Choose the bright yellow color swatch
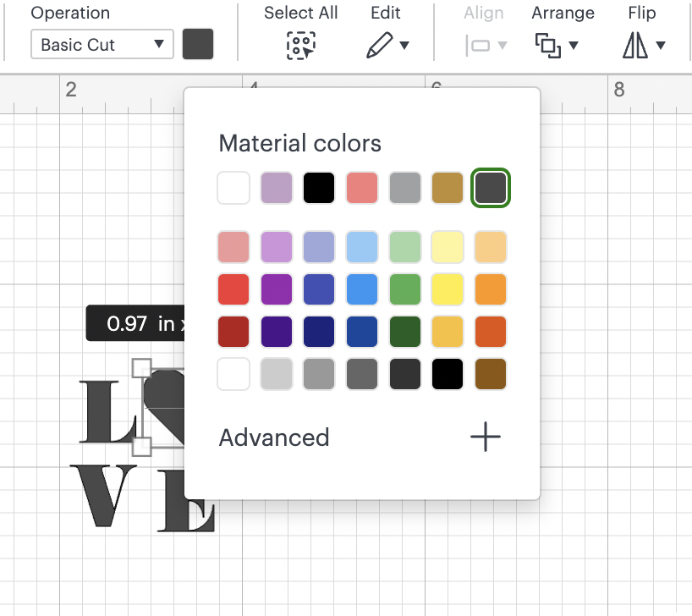The width and height of the screenshot is (692, 616). 448,289
